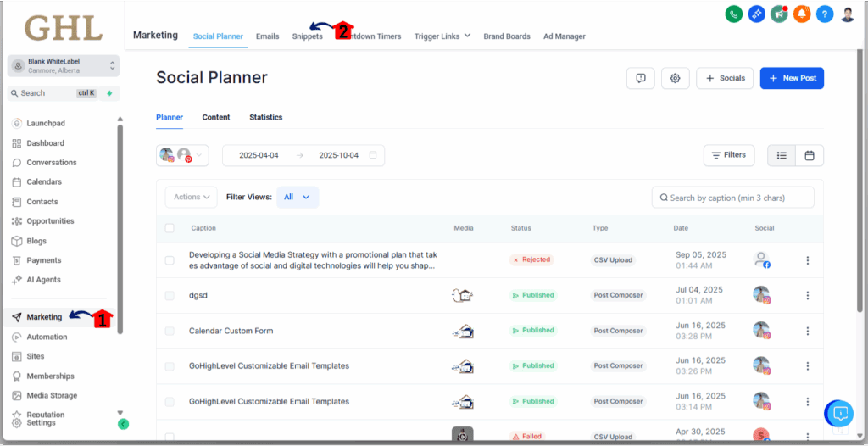This screenshot has width=868, height=446.
Task: Switch to the Content tab
Action: 216,118
